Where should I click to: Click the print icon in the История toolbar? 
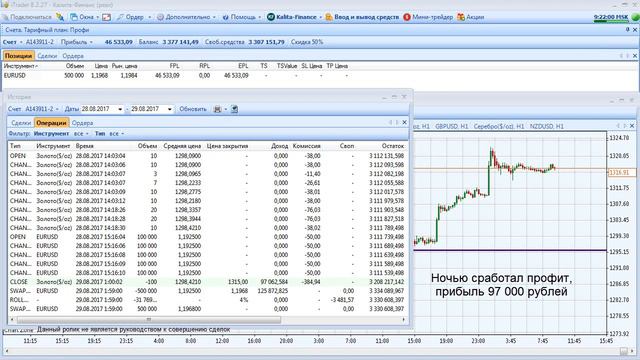(x=218, y=109)
